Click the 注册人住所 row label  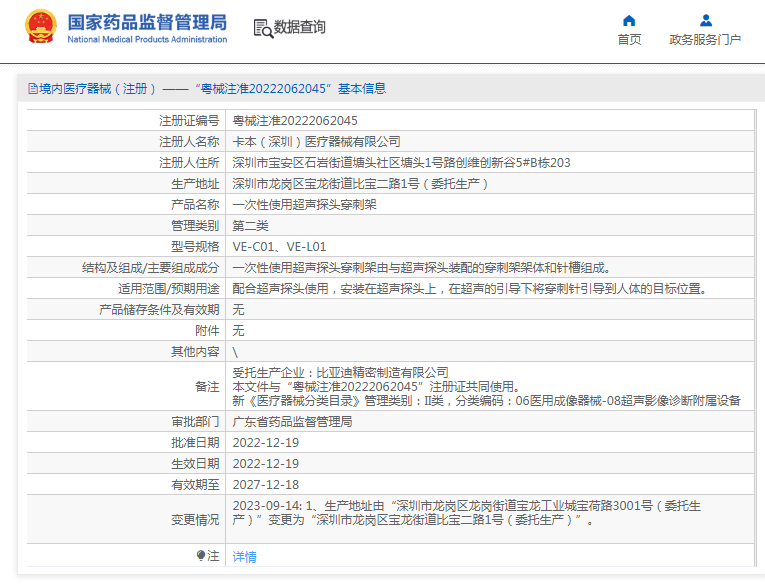[189, 162]
